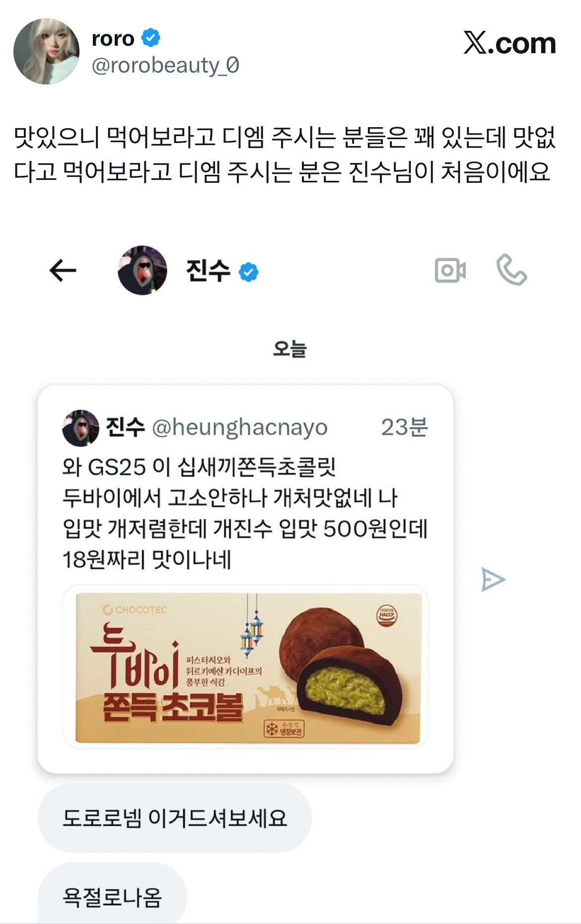Open the quoted tweet text about GS25
581x924 pixels.
245,513
